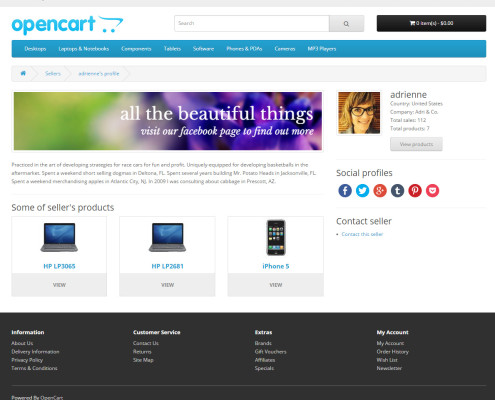This screenshot has height=400, width=495.
Task: Open Site Map footer link
Action: click(x=143, y=360)
